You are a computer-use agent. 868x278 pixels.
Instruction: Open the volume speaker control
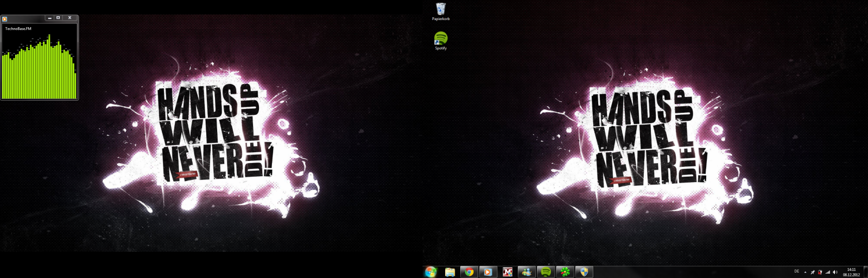tap(835, 272)
